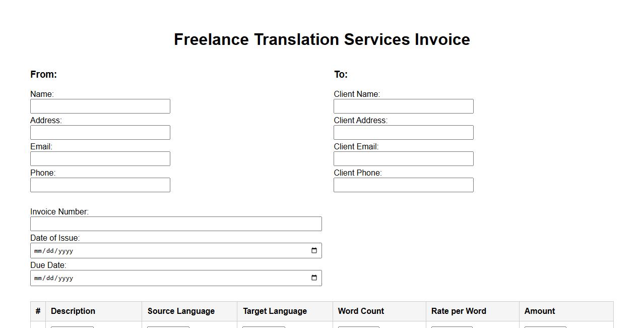Click the Word Count column header
644x328 pixels.
361,311
